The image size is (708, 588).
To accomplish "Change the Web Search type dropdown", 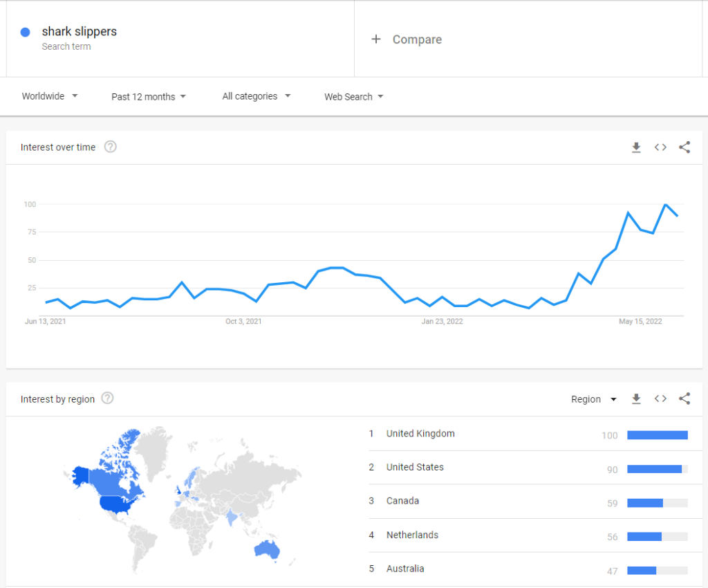I will [x=353, y=97].
